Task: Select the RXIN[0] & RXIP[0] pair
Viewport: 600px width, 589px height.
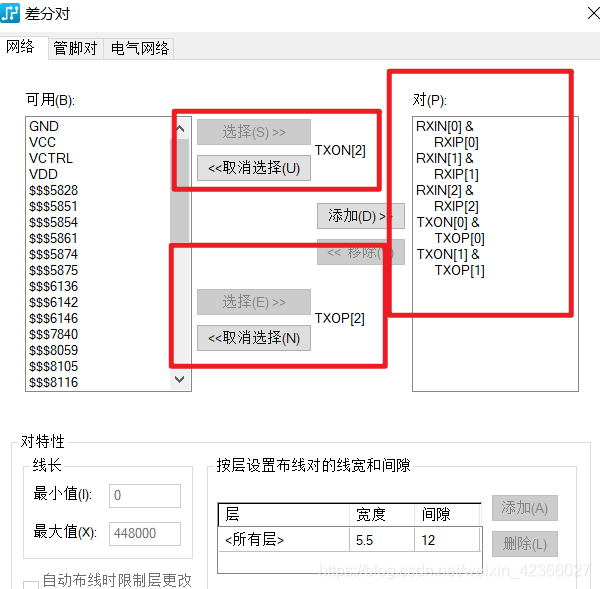Action: pos(447,134)
